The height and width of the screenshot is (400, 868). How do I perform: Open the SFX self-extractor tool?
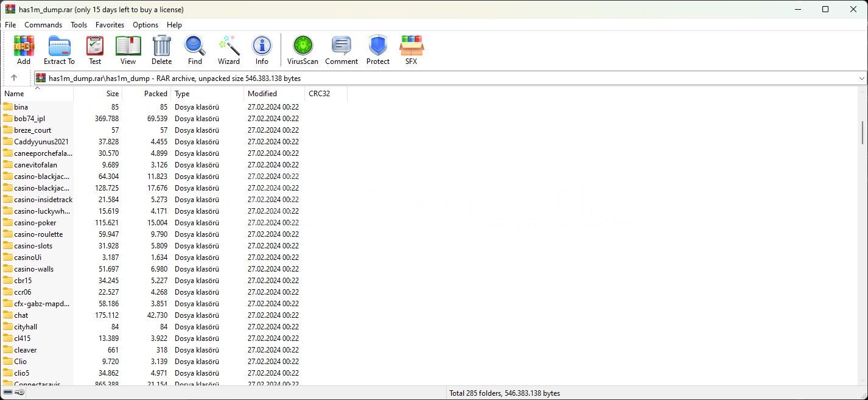[x=411, y=49]
